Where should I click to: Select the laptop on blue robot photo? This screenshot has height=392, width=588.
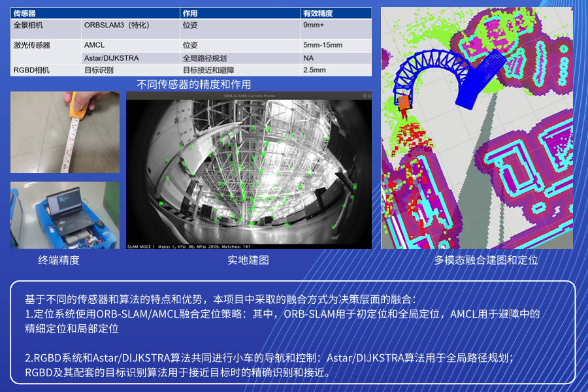[x=65, y=215]
